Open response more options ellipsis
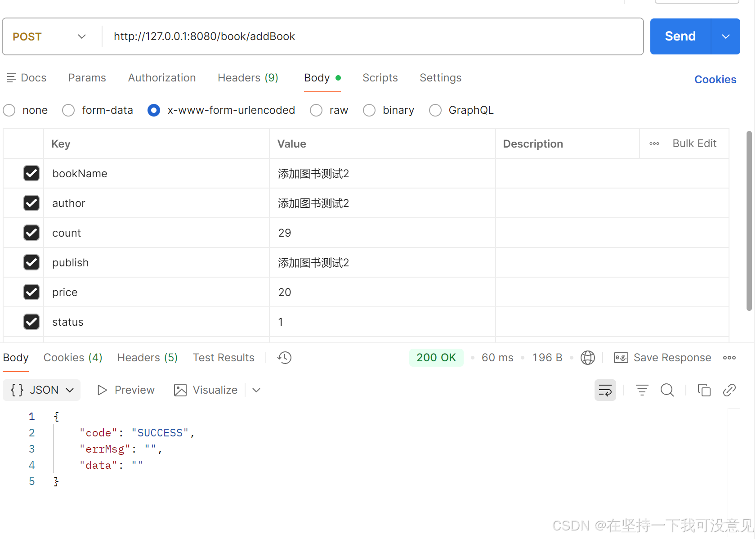 pyautogui.click(x=729, y=358)
